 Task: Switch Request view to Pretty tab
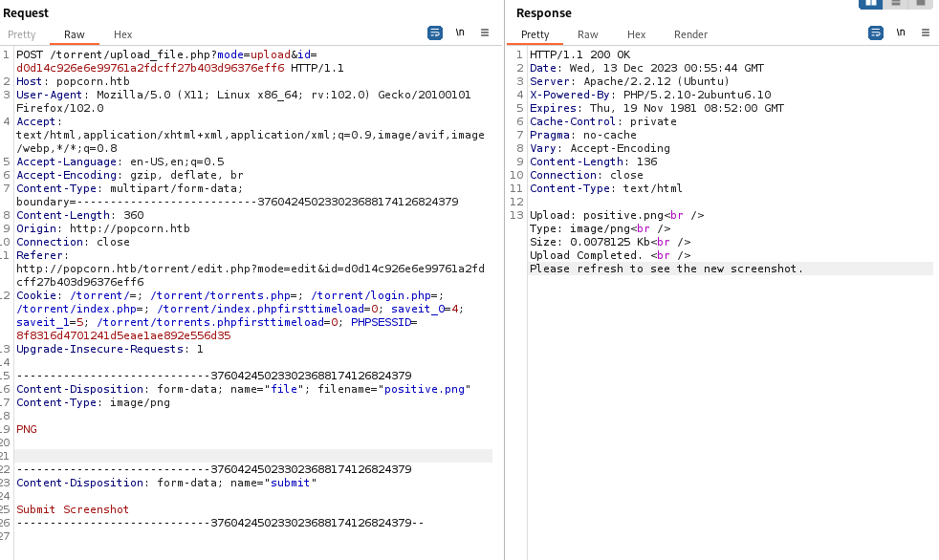[22, 34]
